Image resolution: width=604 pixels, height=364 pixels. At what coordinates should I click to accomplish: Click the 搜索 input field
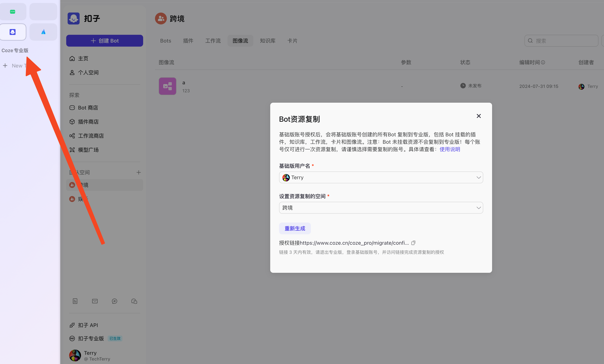(561, 41)
